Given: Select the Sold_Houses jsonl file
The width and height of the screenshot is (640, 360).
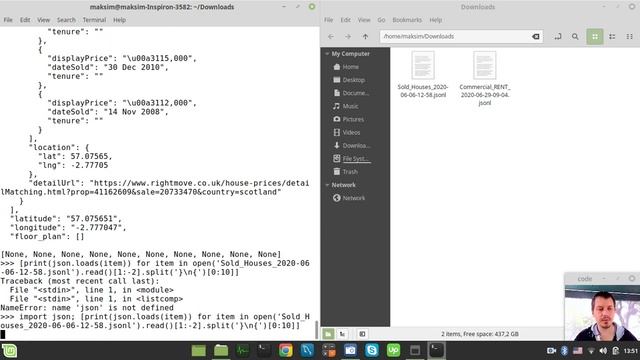Looking at the screenshot, I should click(x=423, y=75).
